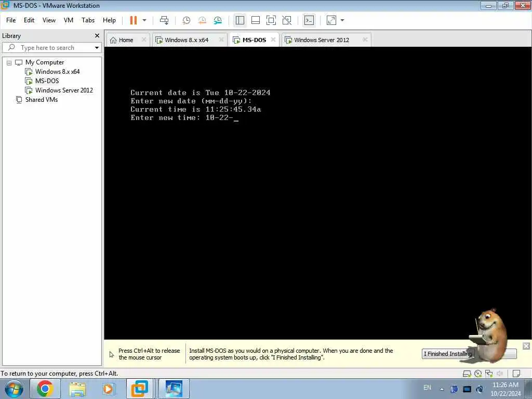Click the picture viewer taskbar icon
Image resolution: width=532 pixels, height=399 pixels.
174,389
